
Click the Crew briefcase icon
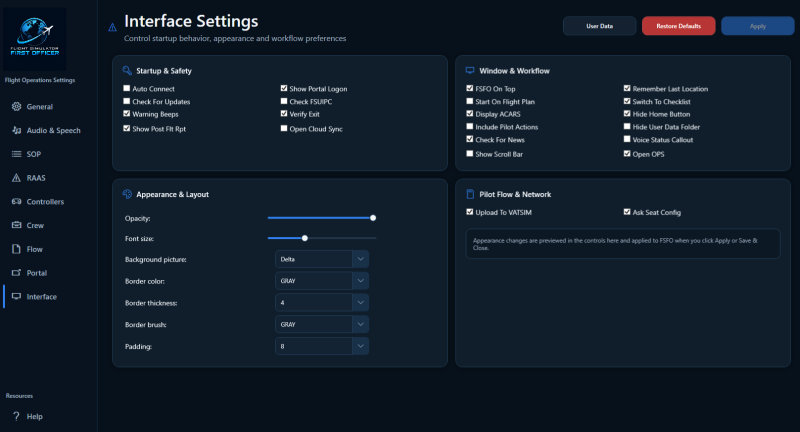pyautogui.click(x=16, y=225)
